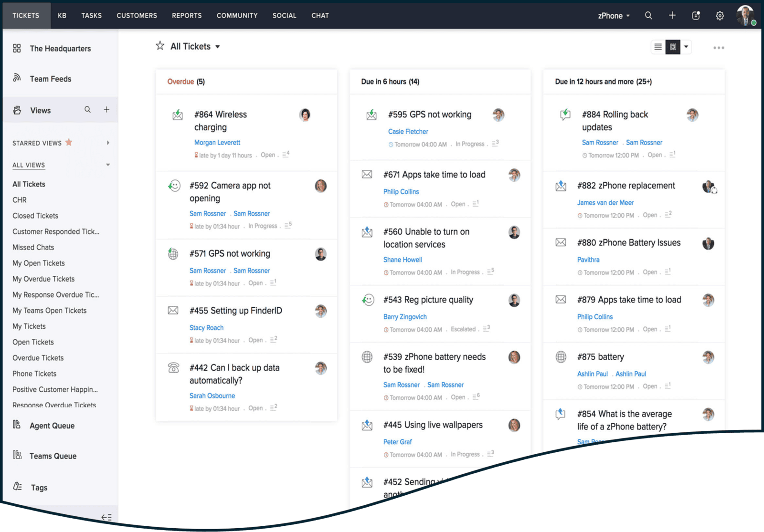Switch to list view layout

coord(658,47)
